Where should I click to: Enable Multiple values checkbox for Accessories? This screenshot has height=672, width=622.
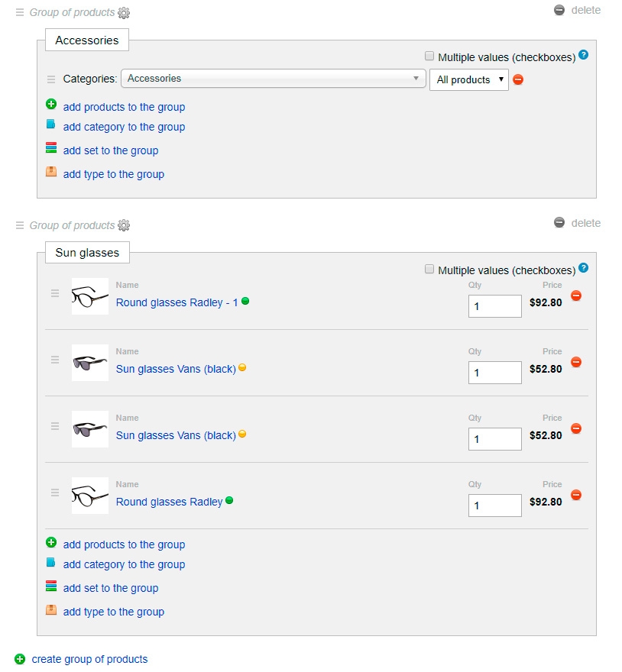point(429,56)
